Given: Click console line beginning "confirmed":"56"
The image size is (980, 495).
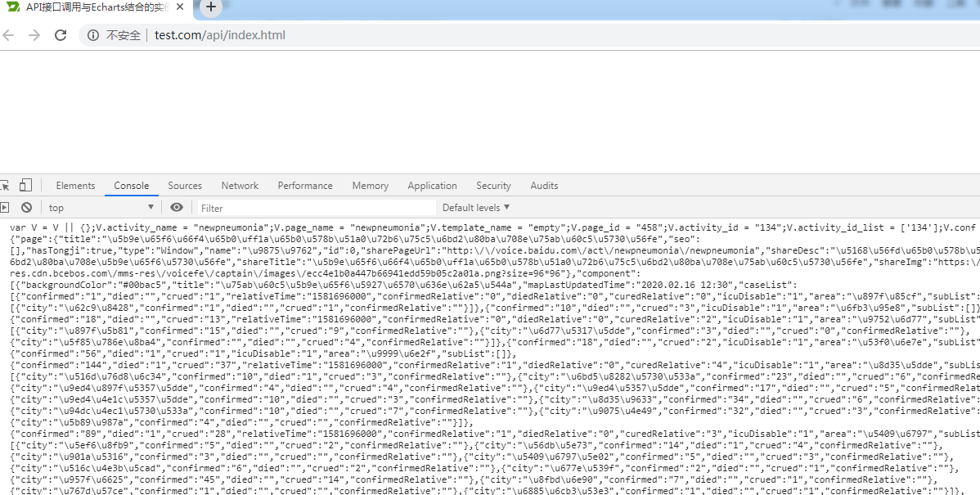Looking at the screenshot, I should click(263, 353).
